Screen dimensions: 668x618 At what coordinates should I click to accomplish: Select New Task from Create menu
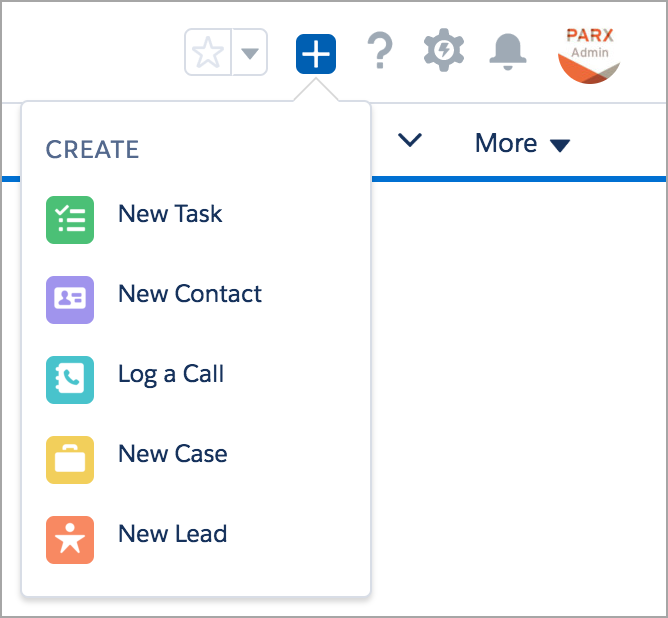[x=170, y=214]
